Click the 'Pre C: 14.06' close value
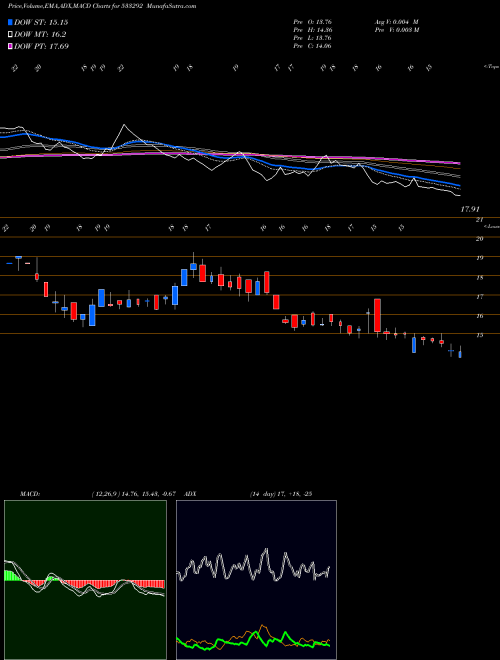This screenshot has width=500, height=660. (x=312, y=46)
